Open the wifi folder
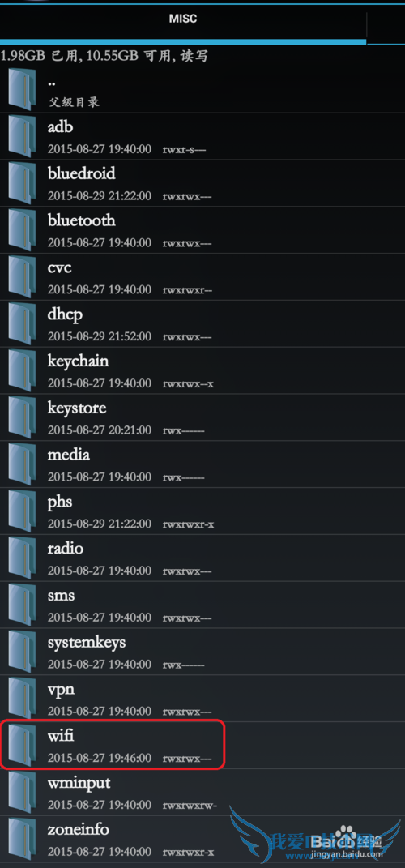Viewport: 405px width, 868px height. [202, 745]
